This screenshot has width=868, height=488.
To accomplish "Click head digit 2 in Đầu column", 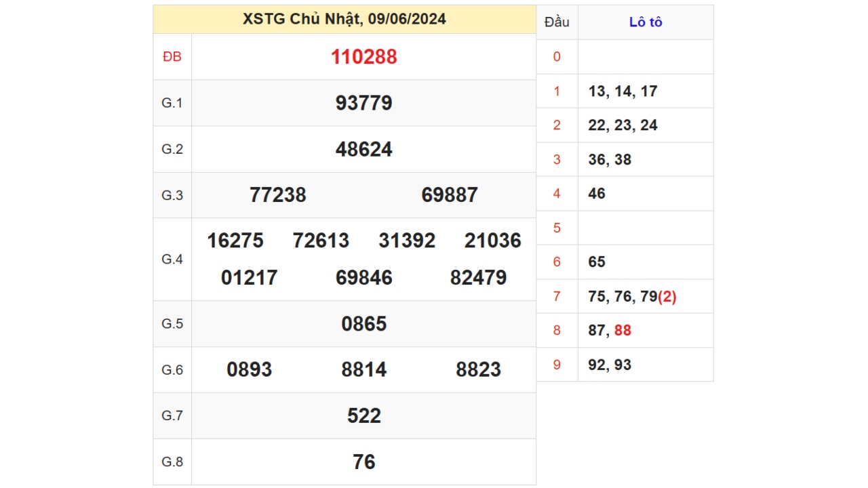I will (557, 125).
